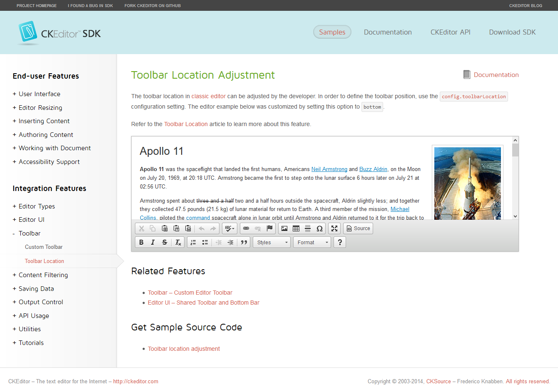The width and height of the screenshot is (558, 392).
Task: Collapse the Toolbar section in the sidebar
Action: (30, 233)
